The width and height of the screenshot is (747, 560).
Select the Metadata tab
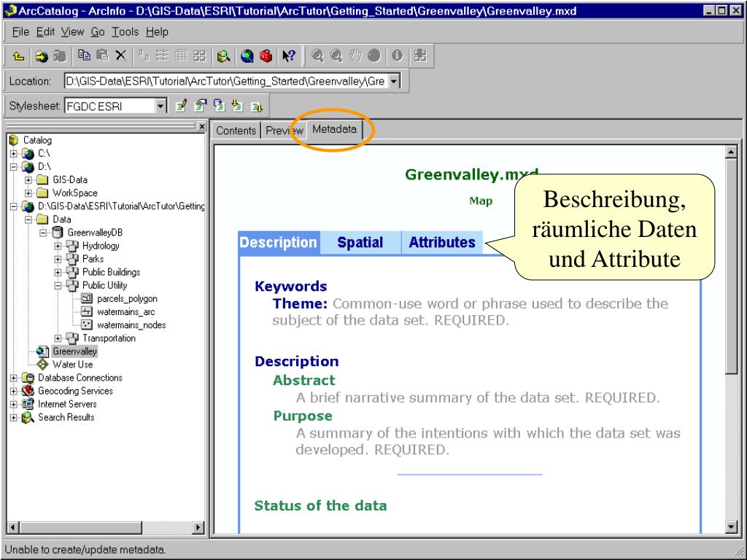334,129
